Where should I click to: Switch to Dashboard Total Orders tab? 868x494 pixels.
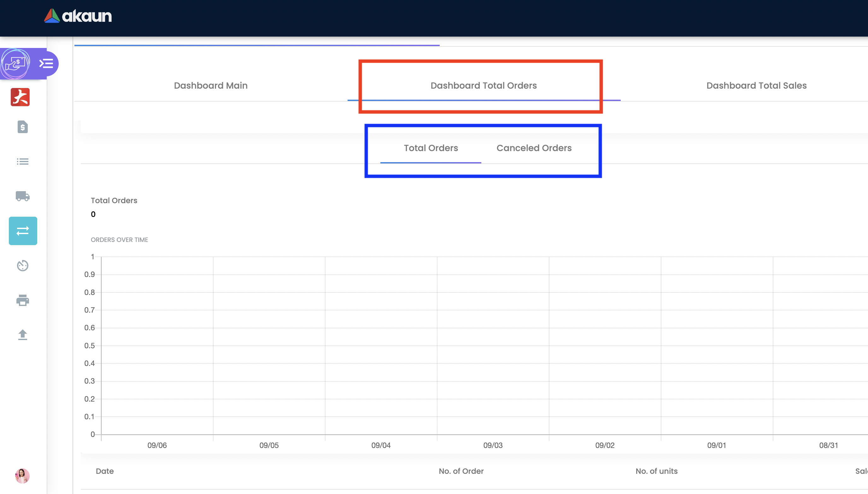pos(483,85)
